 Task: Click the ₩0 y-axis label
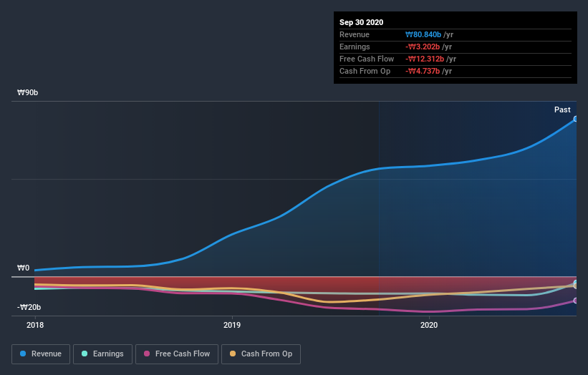[23, 268]
